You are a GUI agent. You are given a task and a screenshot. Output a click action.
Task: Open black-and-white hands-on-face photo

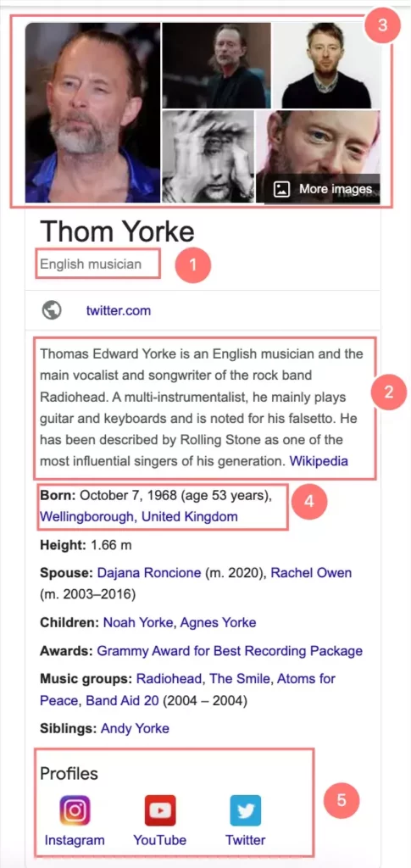pyautogui.click(x=208, y=157)
